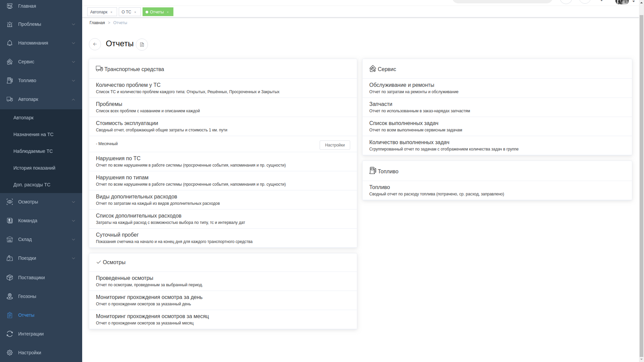644x362 pixels.
Task: Expand the Склад sidebar menu
Action: coord(73,239)
